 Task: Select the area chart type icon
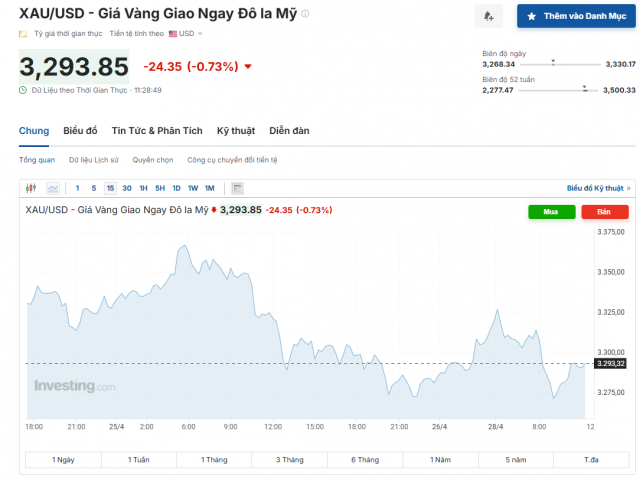click(53, 188)
